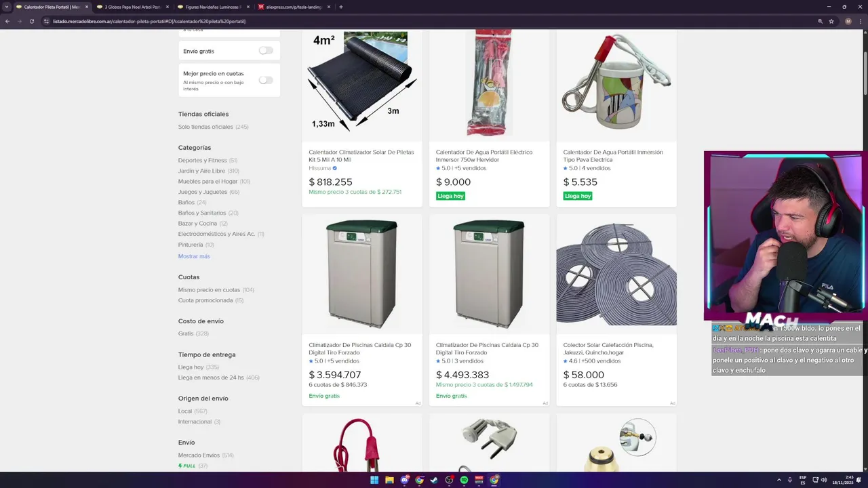
Task: Close the 3 Globos Papa Noel tab
Action: coord(167,7)
